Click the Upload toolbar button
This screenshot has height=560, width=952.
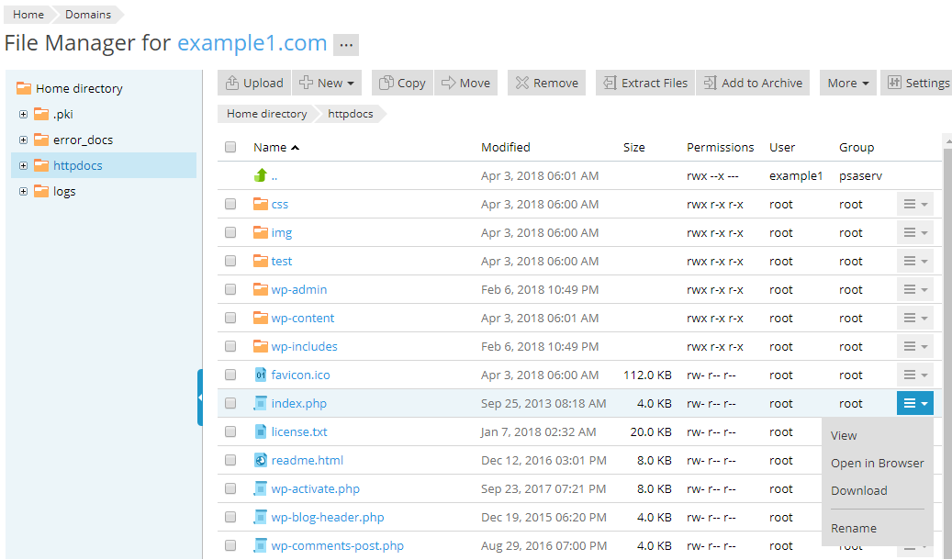[254, 83]
